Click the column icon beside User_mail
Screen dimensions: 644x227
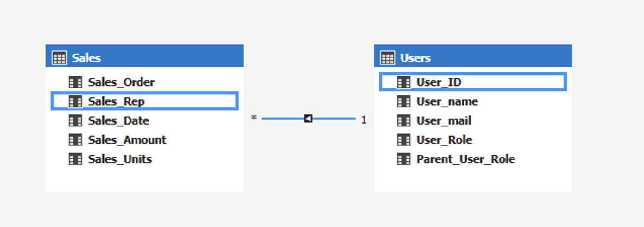click(x=403, y=121)
